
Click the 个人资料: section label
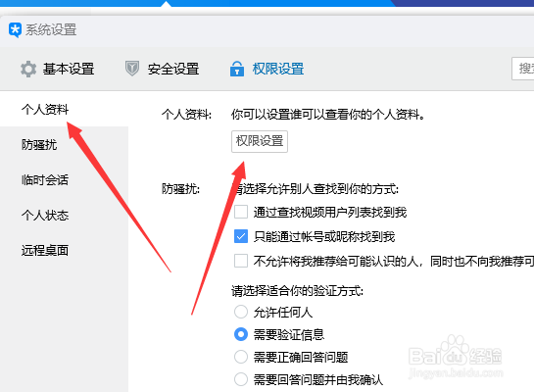186,115
